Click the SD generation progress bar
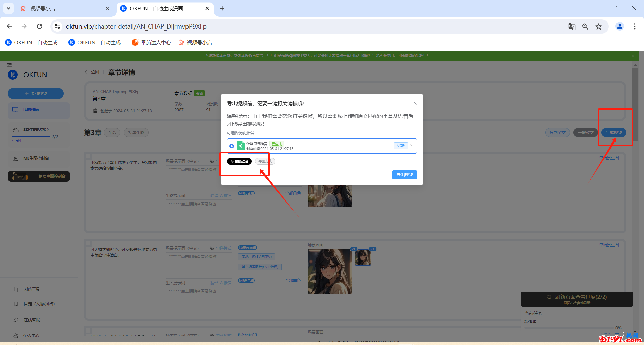Image resolution: width=644 pixels, height=345 pixels. coord(31,137)
